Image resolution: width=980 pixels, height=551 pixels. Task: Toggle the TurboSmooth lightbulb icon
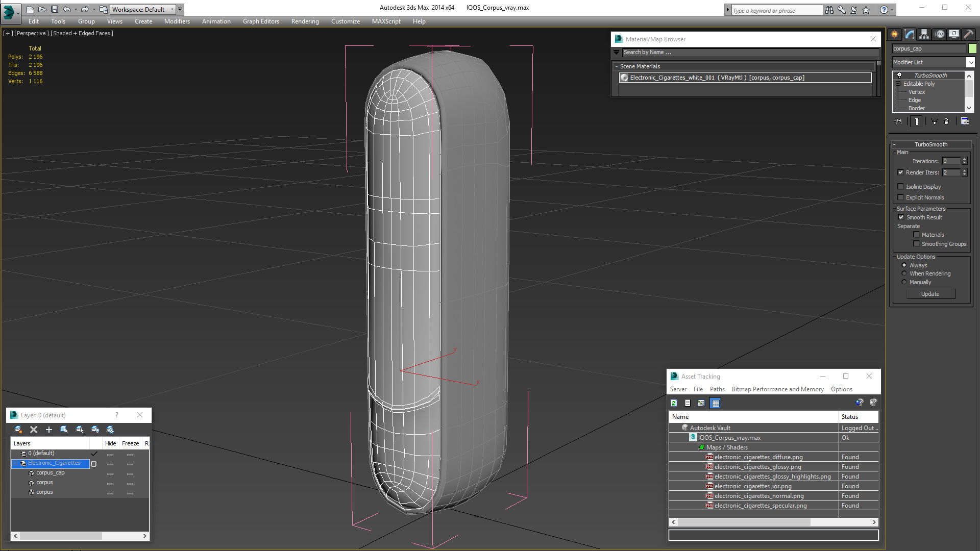tap(899, 76)
